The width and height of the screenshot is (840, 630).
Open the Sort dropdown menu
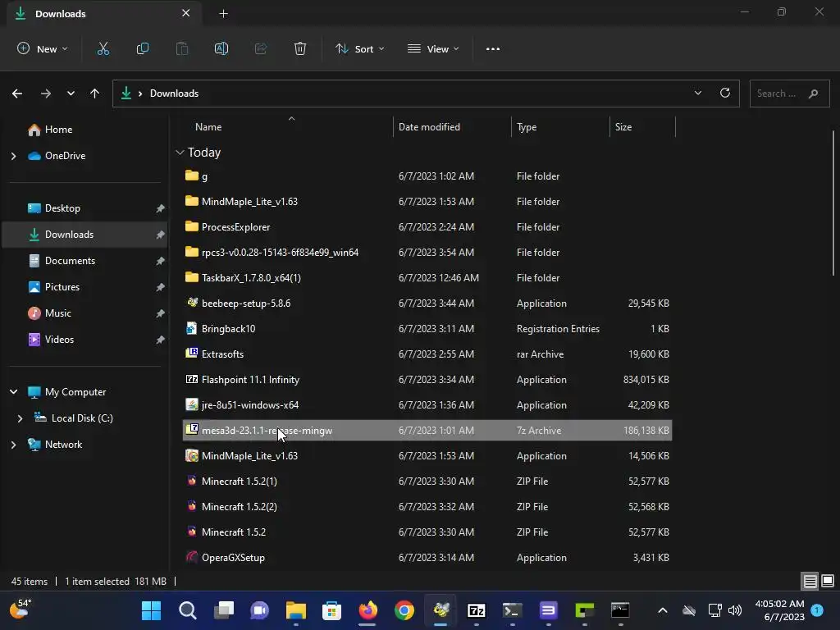tap(359, 48)
